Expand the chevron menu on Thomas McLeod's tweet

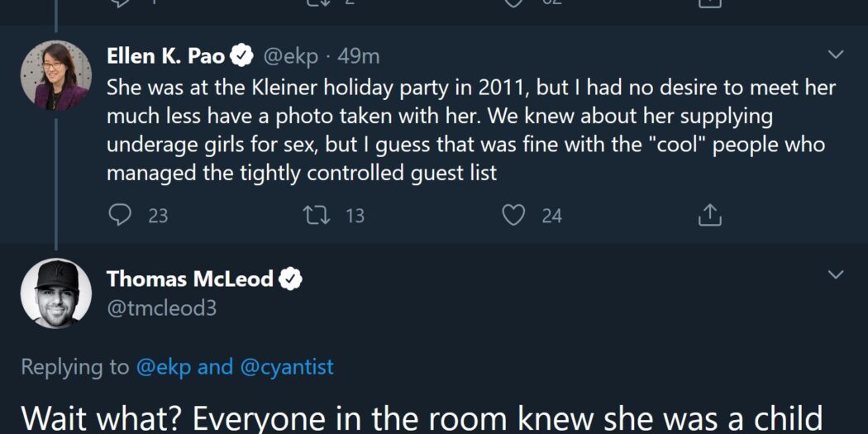836,274
